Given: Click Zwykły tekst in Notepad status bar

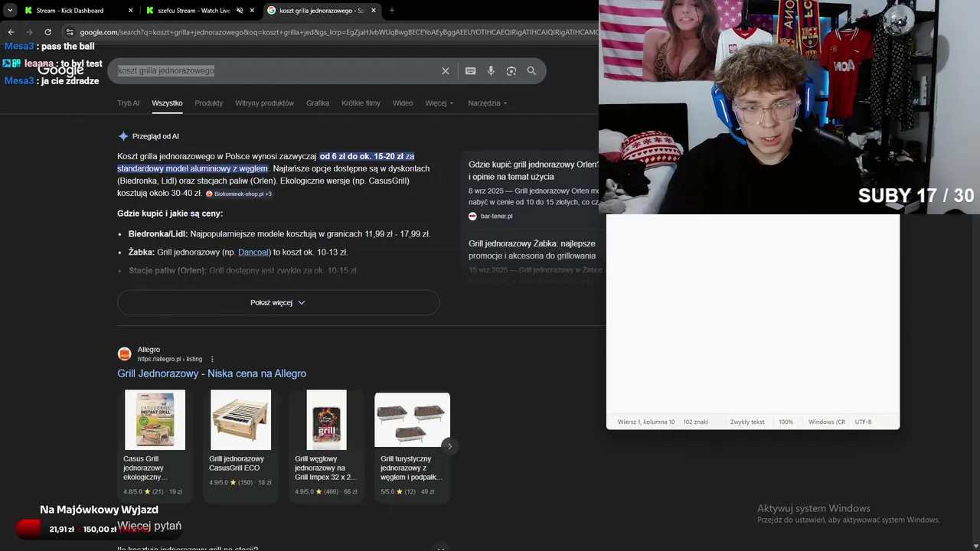Looking at the screenshot, I should click(x=747, y=422).
